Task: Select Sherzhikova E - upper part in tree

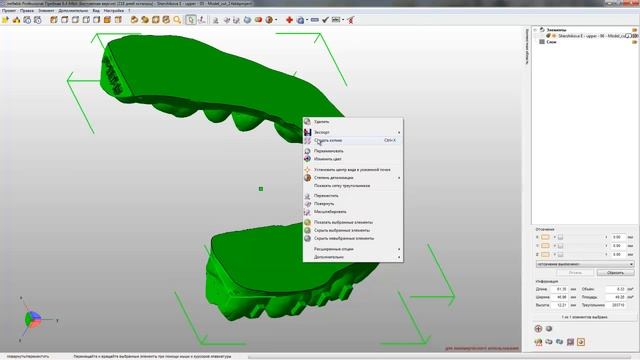Action: pos(591,36)
